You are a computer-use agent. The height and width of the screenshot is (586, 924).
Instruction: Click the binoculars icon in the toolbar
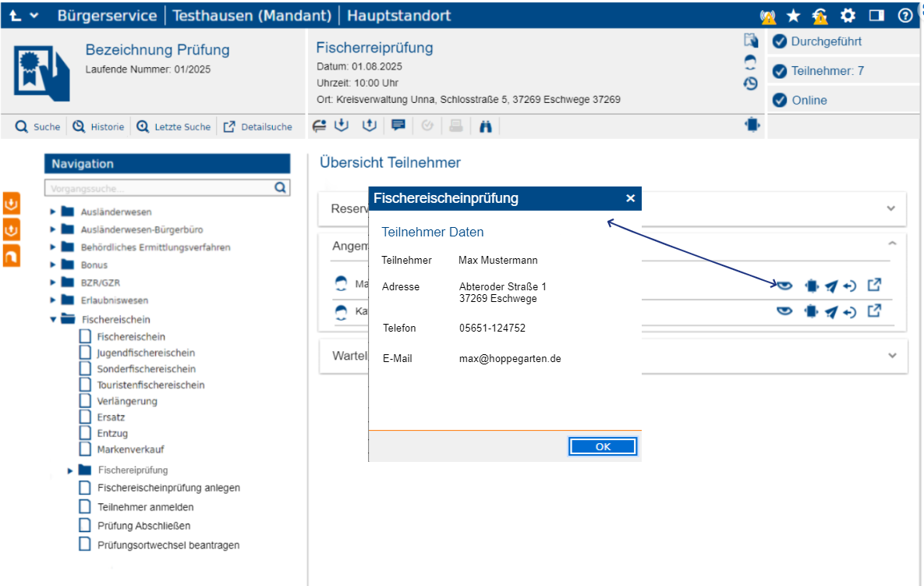pyautogui.click(x=485, y=126)
